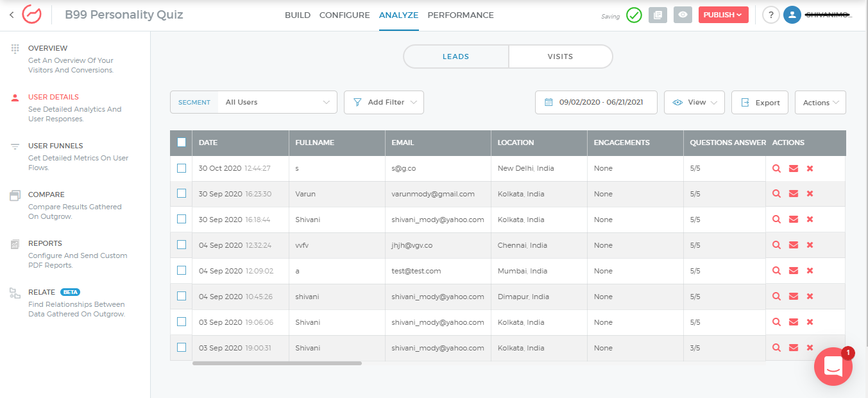Select all leads via header checkbox
Image resolution: width=868 pixels, height=398 pixels.
coord(182,143)
